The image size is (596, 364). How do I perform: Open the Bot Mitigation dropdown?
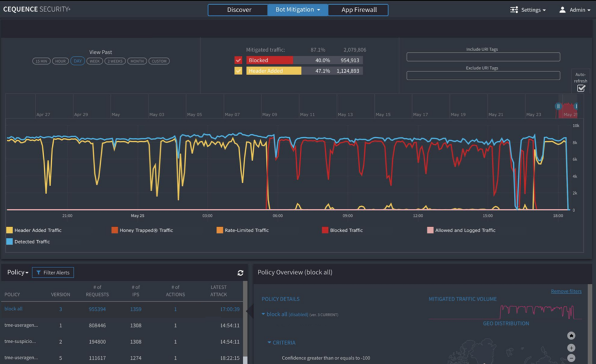(297, 9)
